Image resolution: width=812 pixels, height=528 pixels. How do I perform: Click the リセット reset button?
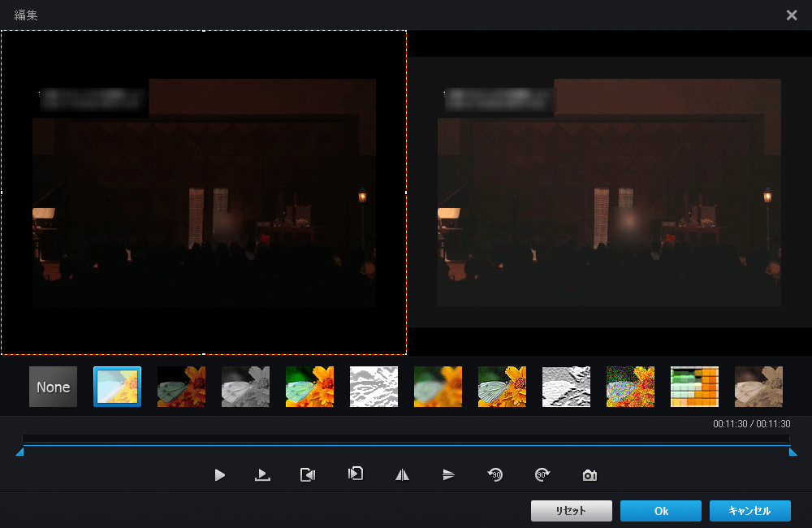(571, 511)
